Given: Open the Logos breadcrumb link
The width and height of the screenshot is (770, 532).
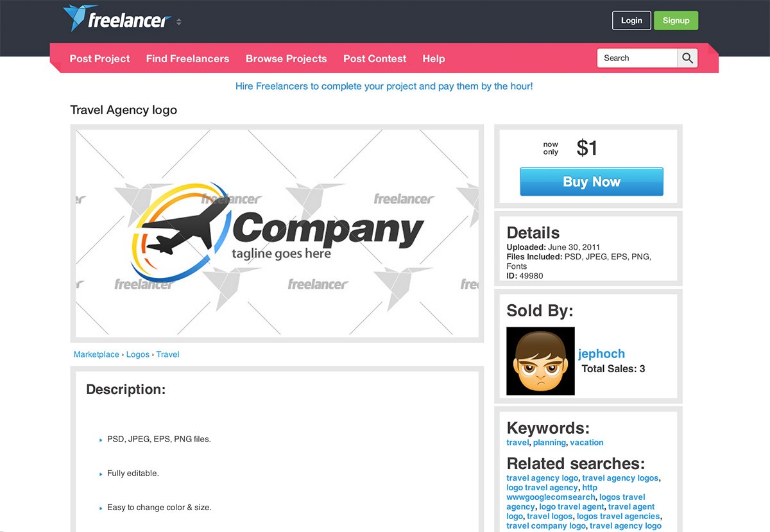Looking at the screenshot, I should click(137, 354).
